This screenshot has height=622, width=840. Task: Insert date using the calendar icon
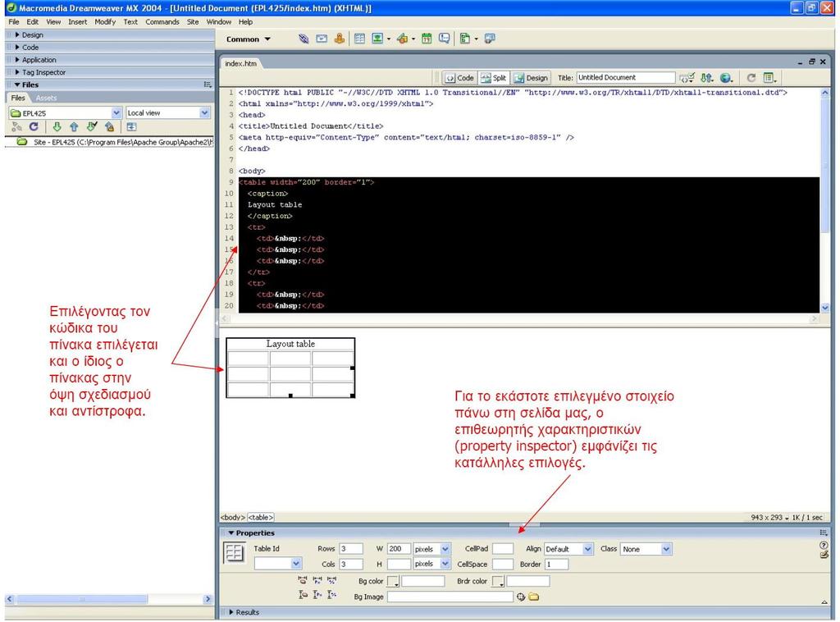pos(427,39)
